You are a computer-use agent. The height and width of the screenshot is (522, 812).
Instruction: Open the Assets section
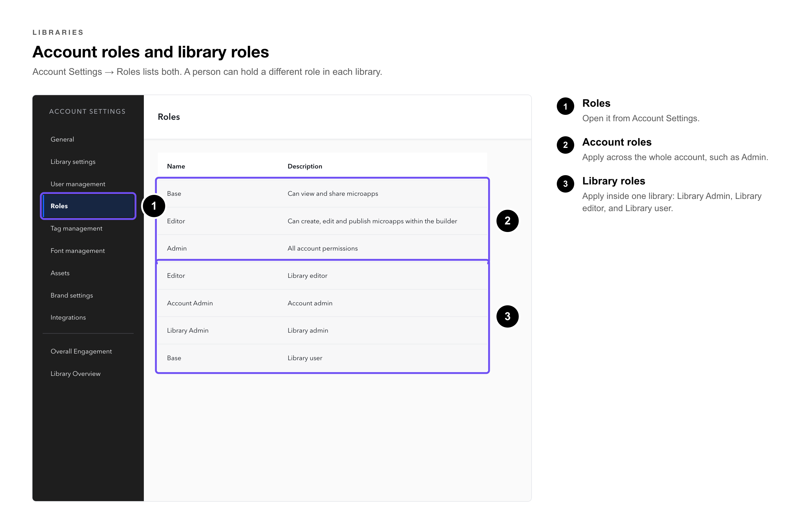click(x=60, y=273)
